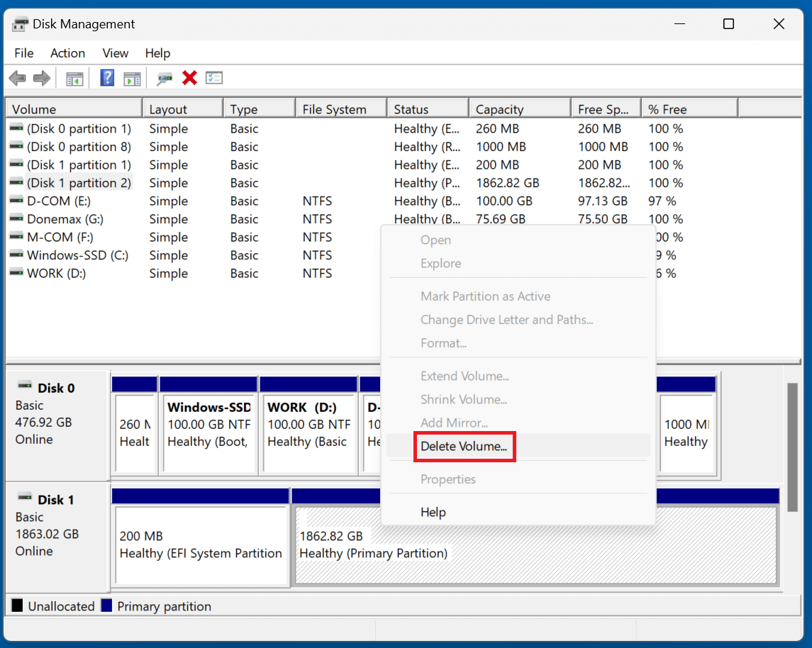Select the (Disk 1 partition 2) row
Image resolution: width=812 pixels, height=648 pixels.
coord(79,182)
